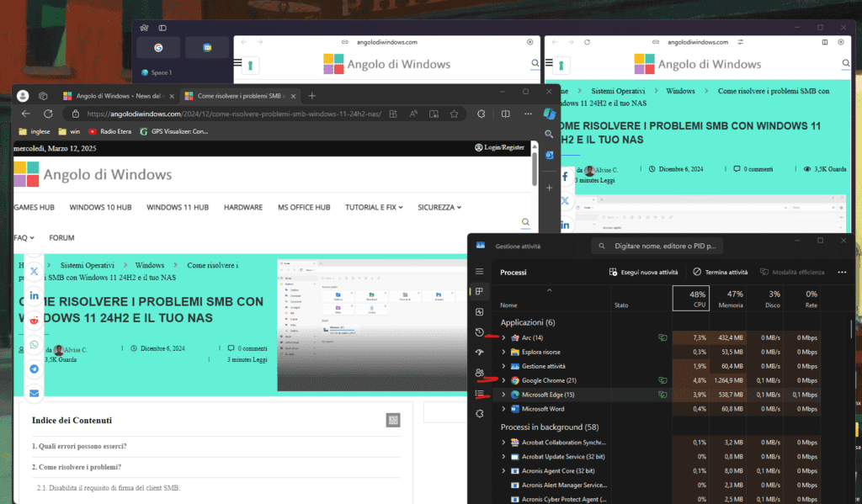Screen dimensions: 862x504
Task: Click the Termina attività button
Action: pos(721,273)
